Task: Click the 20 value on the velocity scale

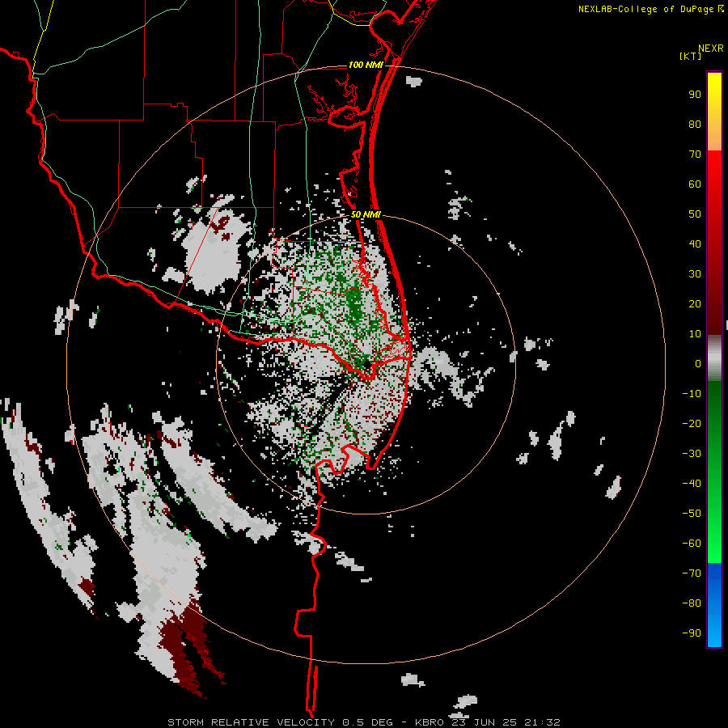Action: [x=695, y=303]
